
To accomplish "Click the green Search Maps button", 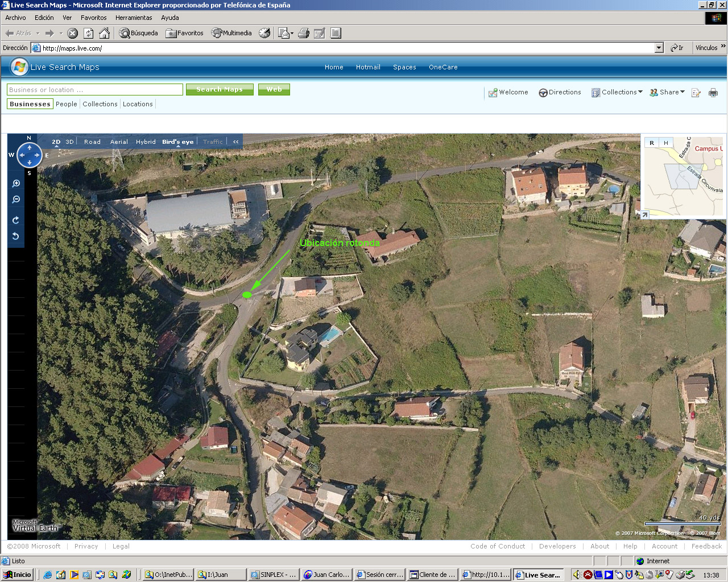I will pyautogui.click(x=220, y=90).
